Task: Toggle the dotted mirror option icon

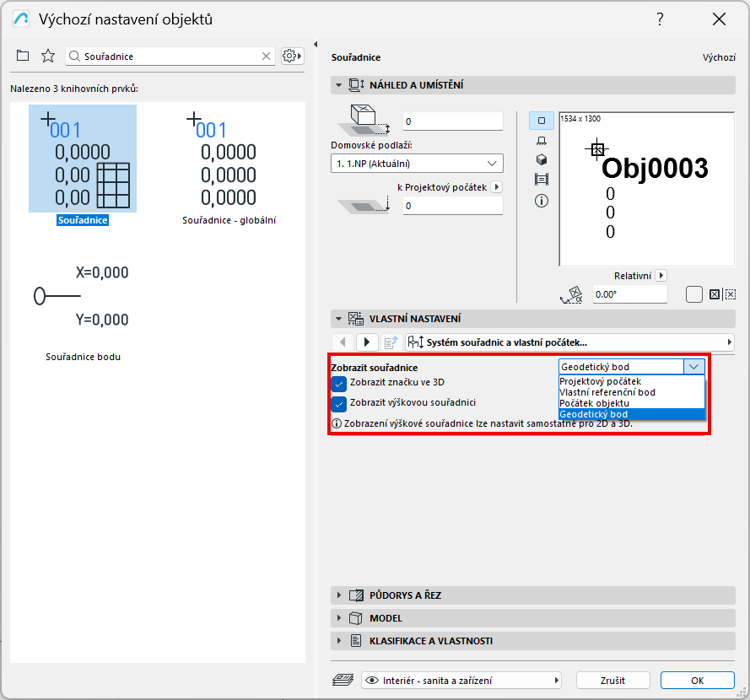Action: point(731,294)
